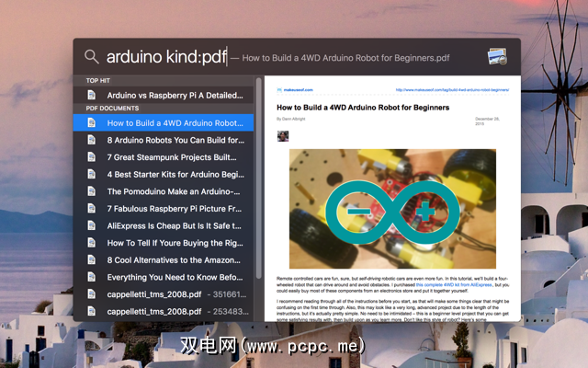Select the Top Hit Arduino vs Raspberry Pi result
588x368 pixels.
coord(164,95)
